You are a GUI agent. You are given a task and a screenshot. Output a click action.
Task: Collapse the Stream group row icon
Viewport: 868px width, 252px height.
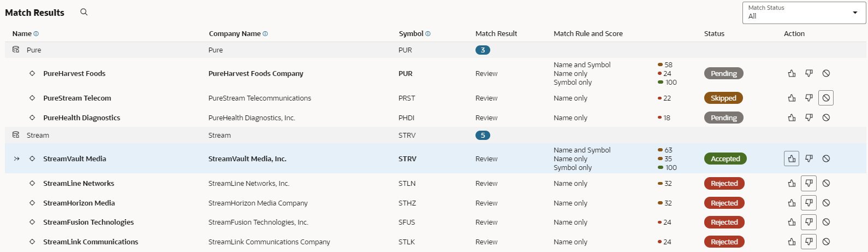pos(16,134)
